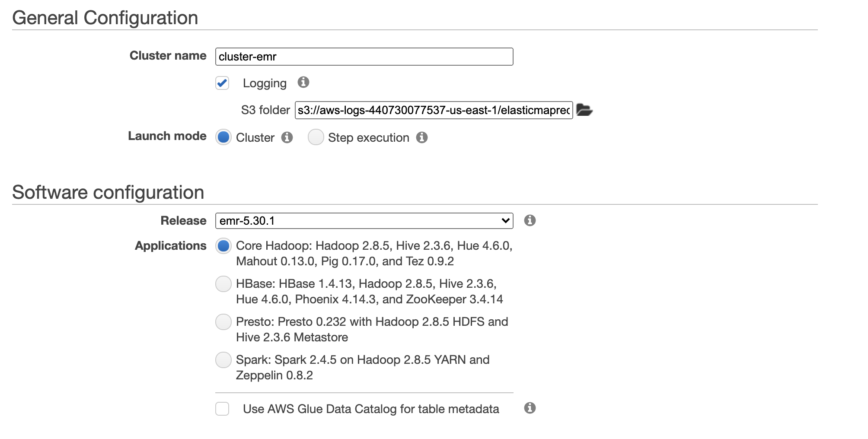Image resolution: width=868 pixels, height=439 pixels.
Task: Click the 'Step execution' label
Action: coord(369,137)
